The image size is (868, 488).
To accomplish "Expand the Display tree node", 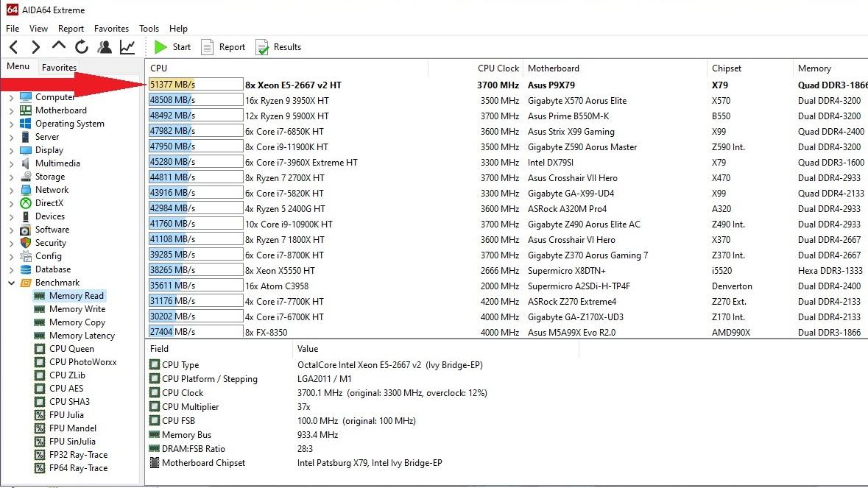I will pos(11,150).
